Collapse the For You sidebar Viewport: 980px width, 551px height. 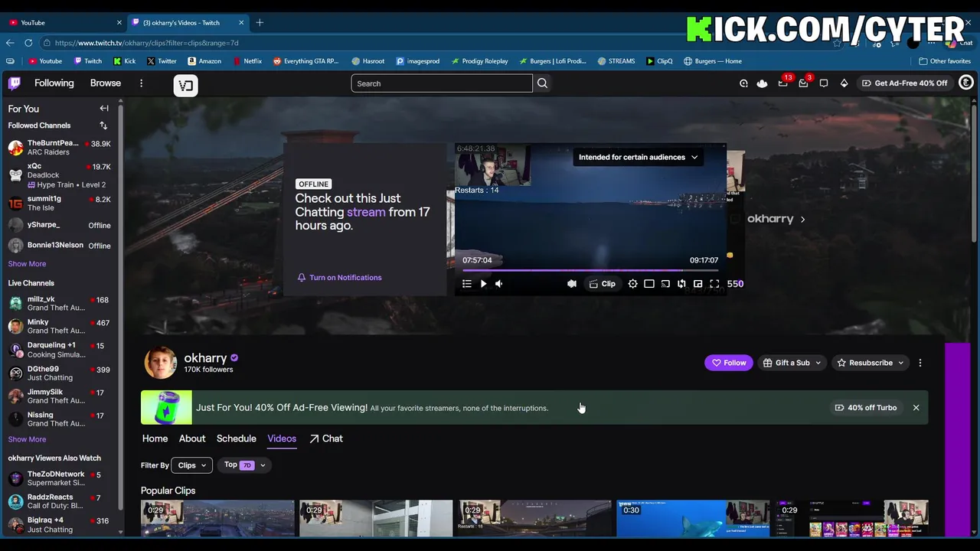pos(104,109)
